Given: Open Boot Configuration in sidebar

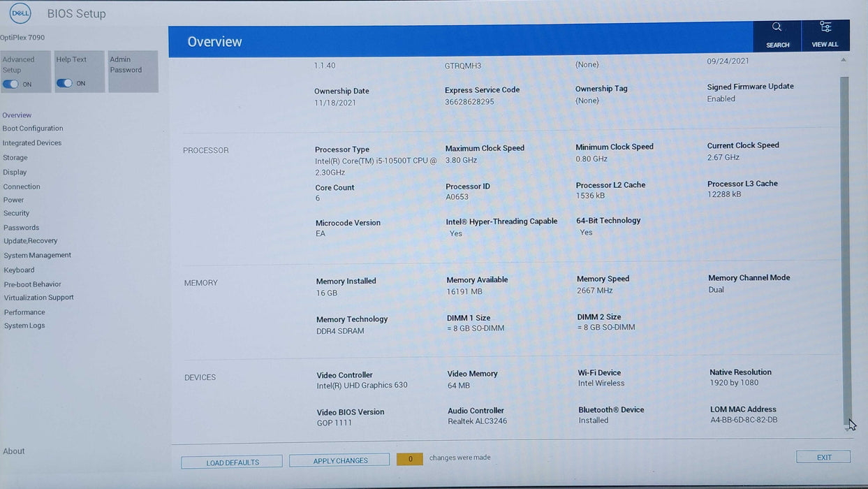Looking at the screenshot, I should click(x=33, y=129).
